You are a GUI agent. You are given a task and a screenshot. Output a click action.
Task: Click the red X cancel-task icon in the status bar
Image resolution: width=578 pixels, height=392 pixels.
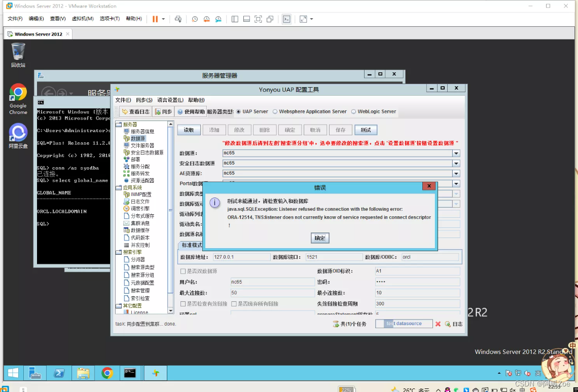tap(438, 324)
